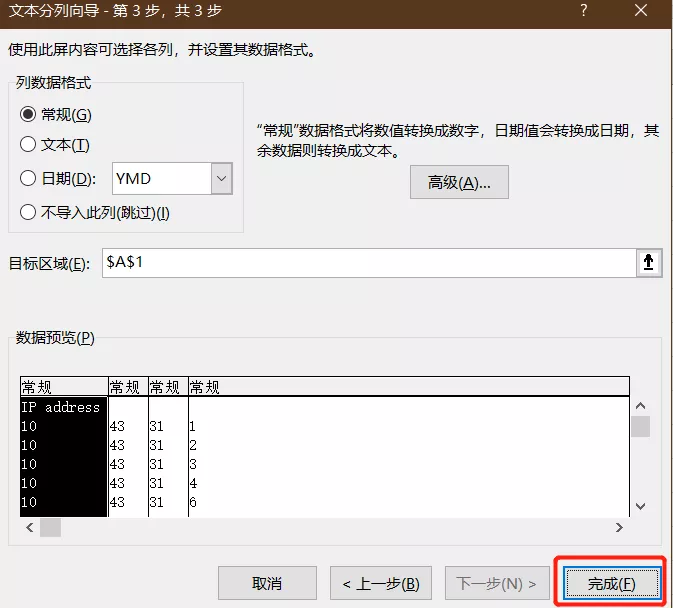The width and height of the screenshot is (673, 608).
Task: Go back with 上一步(B) button
Action: coord(380,583)
